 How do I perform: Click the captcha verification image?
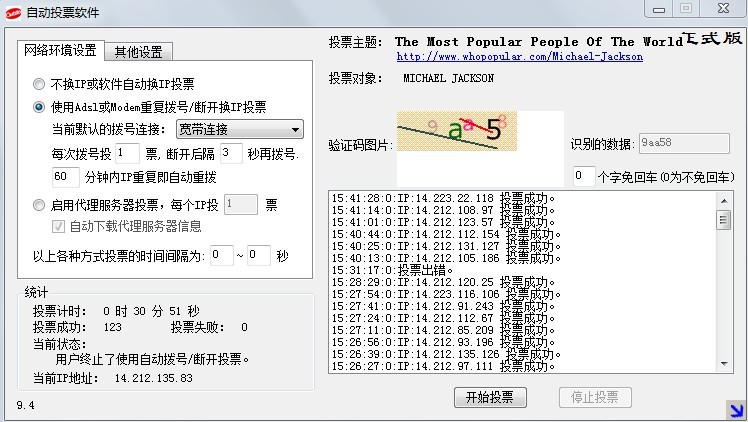(457, 131)
